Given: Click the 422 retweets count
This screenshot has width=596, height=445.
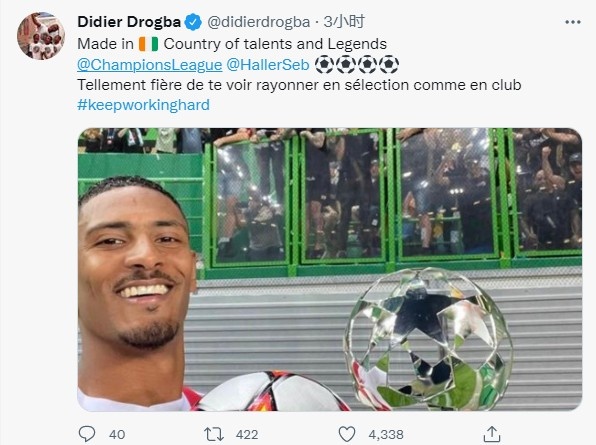Looking at the screenshot, I should [x=247, y=434].
